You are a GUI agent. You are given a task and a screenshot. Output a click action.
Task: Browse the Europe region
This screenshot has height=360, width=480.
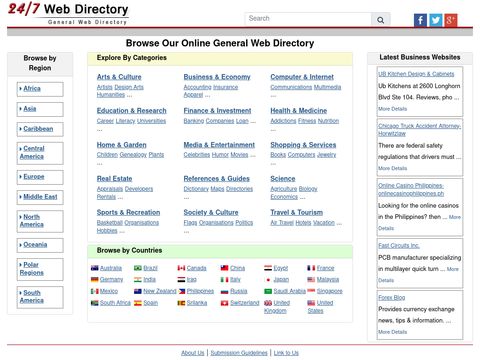coord(34,177)
